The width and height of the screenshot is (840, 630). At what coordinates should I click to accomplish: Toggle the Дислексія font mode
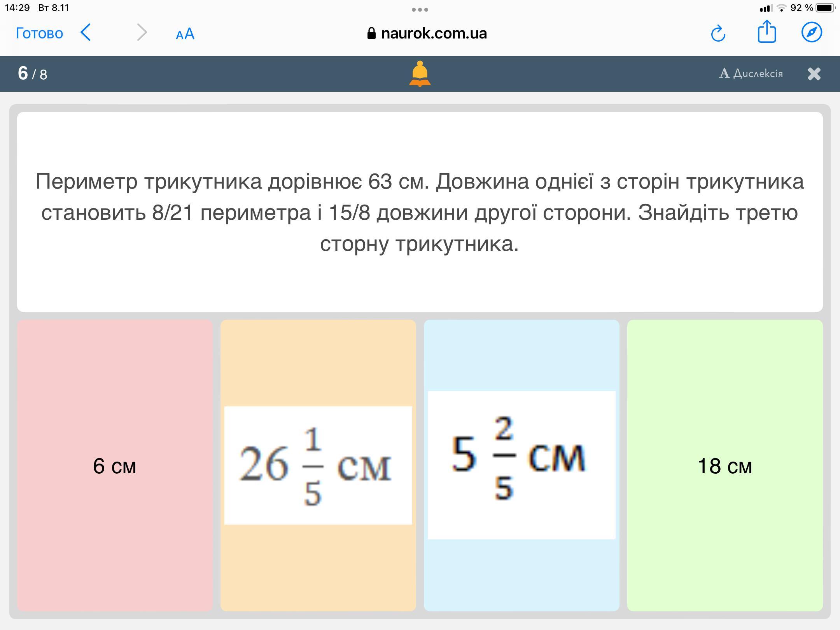(751, 73)
